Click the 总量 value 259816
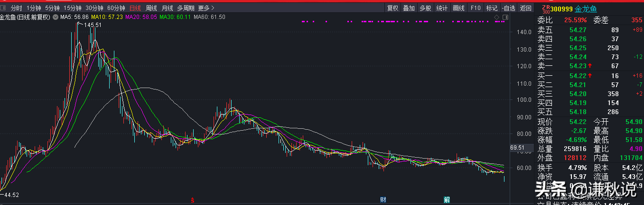This screenshot has width=644, height=205. coord(575,149)
